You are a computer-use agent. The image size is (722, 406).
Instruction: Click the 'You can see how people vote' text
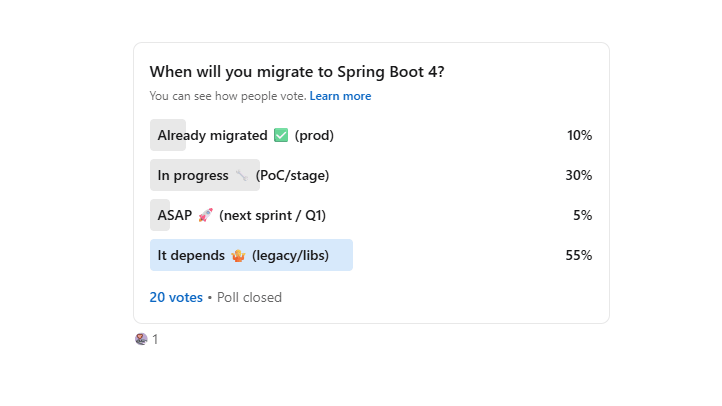227,96
